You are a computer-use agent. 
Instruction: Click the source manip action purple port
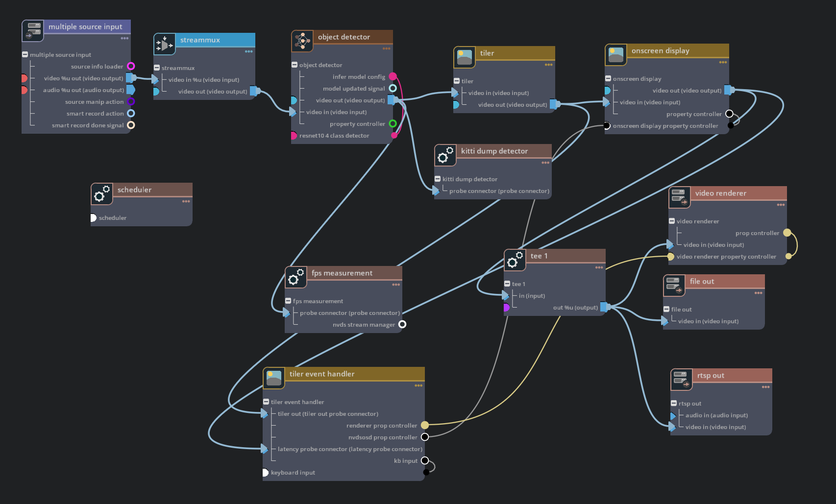(x=131, y=101)
